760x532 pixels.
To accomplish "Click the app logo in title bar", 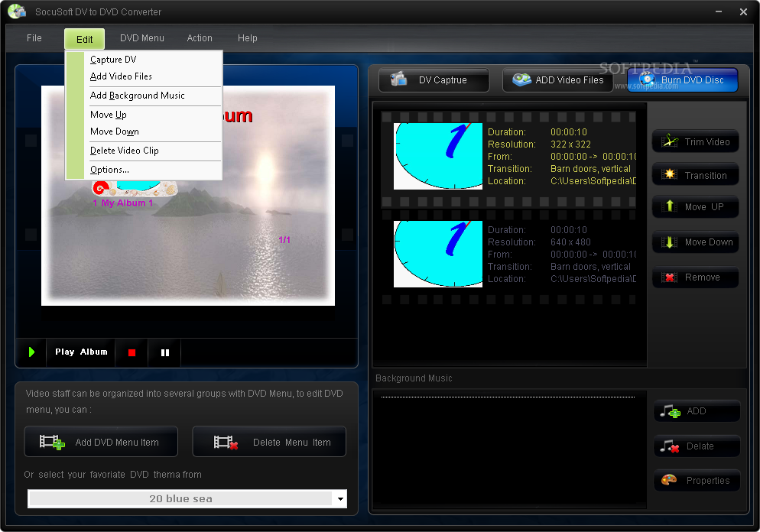I will pyautogui.click(x=17, y=11).
